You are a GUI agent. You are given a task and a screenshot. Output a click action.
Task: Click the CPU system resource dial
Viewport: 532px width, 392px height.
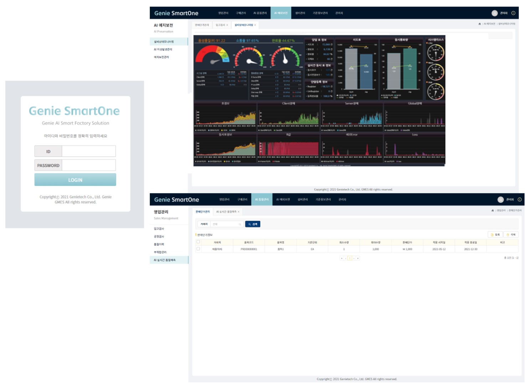(x=436, y=53)
